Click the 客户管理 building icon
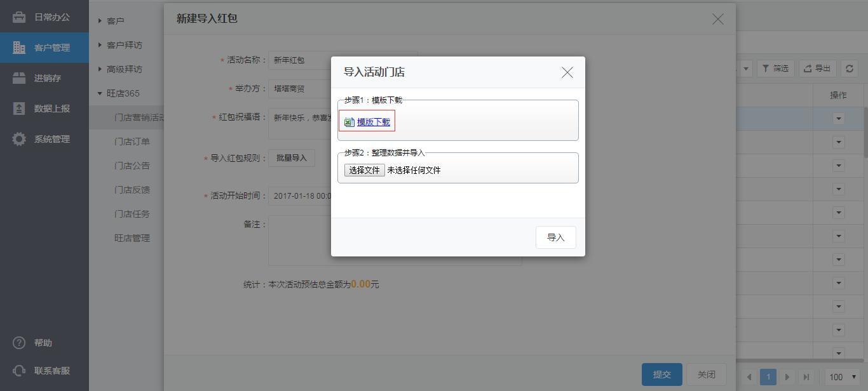Screen dimensions: 868x391 coord(19,48)
